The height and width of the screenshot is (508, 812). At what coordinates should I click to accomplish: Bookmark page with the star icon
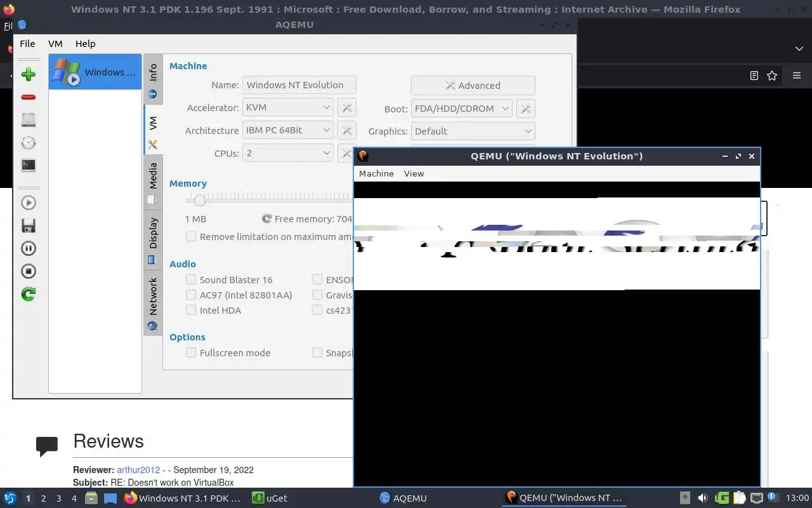click(x=772, y=76)
